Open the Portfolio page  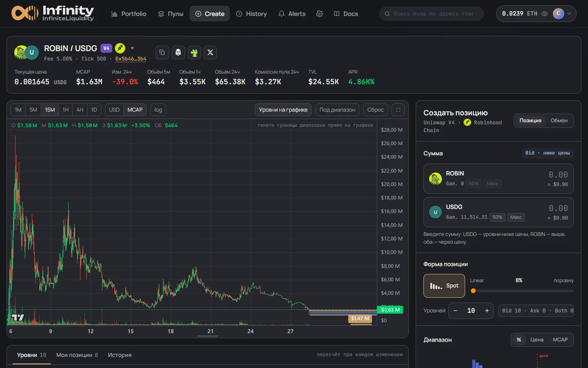129,14
